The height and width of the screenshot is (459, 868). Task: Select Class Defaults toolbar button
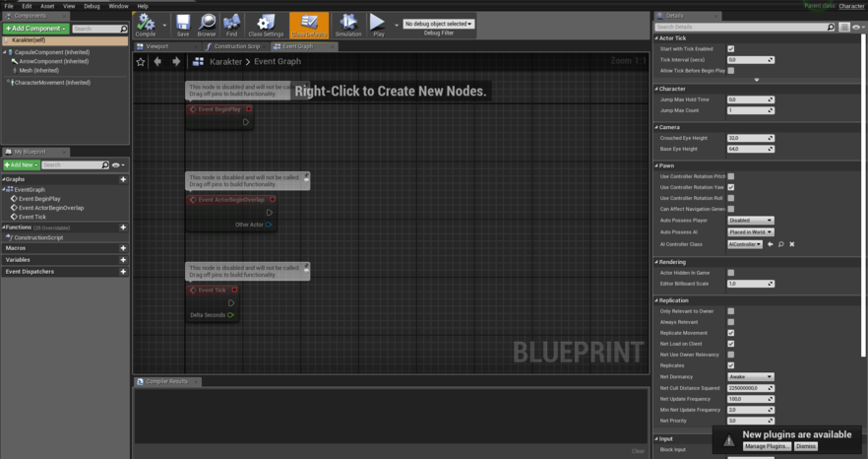click(x=309, y=26)
